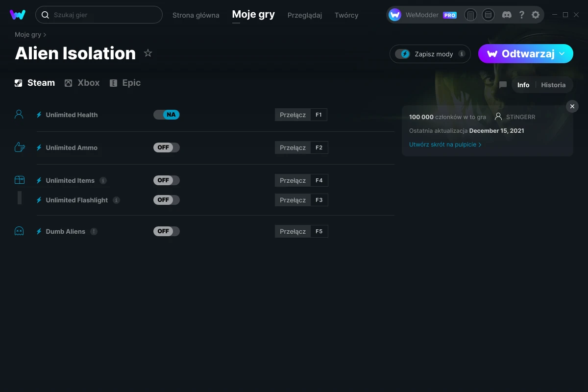
Task: Open Strona główna tab
Action: [196, 15]
